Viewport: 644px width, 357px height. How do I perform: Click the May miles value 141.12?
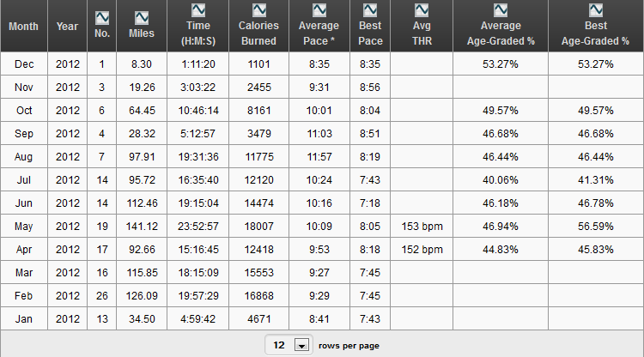click(x=142, y=227)
